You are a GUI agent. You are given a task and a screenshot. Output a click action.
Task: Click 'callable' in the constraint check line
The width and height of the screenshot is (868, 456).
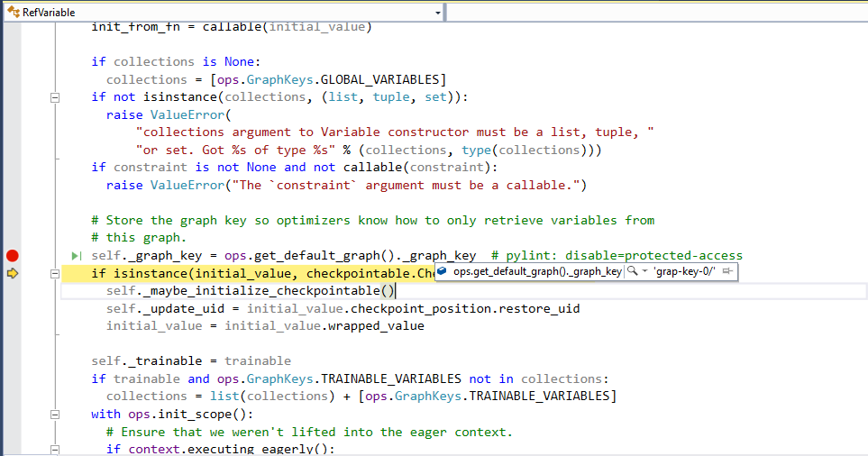372,167
